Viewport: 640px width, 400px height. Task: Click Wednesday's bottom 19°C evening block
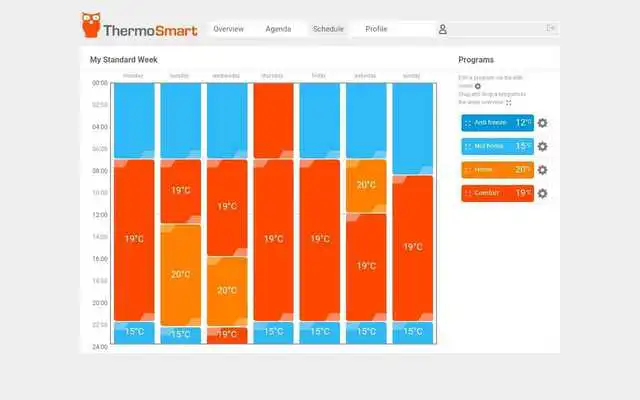pyautogui.click(x=227, y=336)
